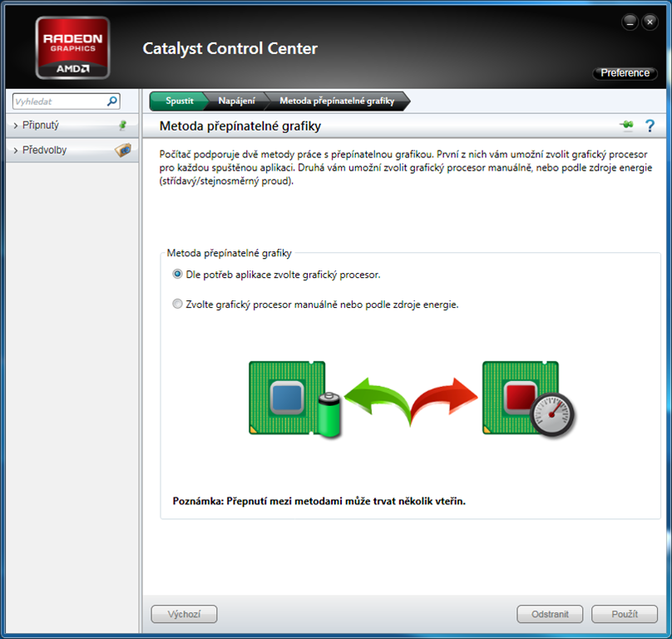Open help with the question mark icon
This screenshot has height=639, width=672.
pos(650,126)
